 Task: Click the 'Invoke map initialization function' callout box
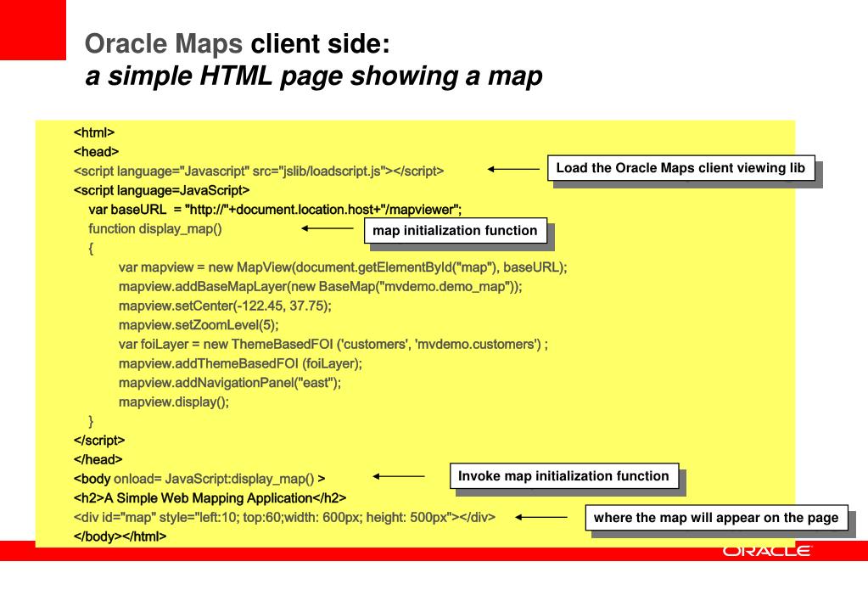click(x=563, y=476)
